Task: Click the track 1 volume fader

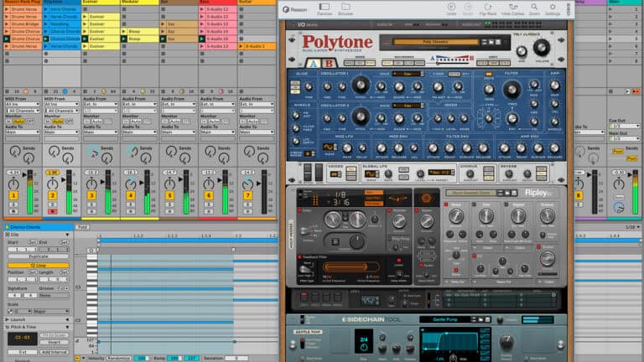Action: click(x=24, y=175)
